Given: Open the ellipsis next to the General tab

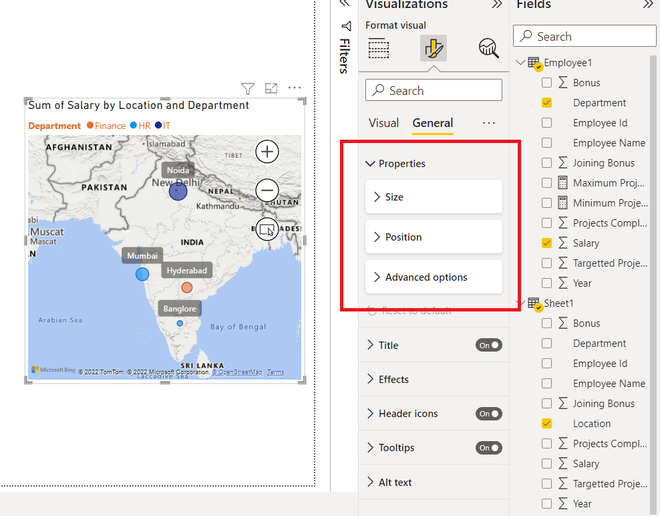Looking at the screenshot, I should pyautogui.click(x=489, y=123).
